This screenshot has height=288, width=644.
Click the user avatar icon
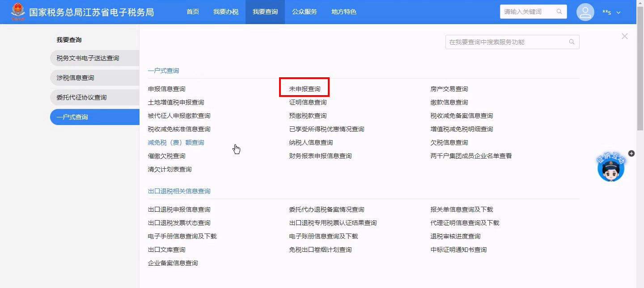pos(585,12)
